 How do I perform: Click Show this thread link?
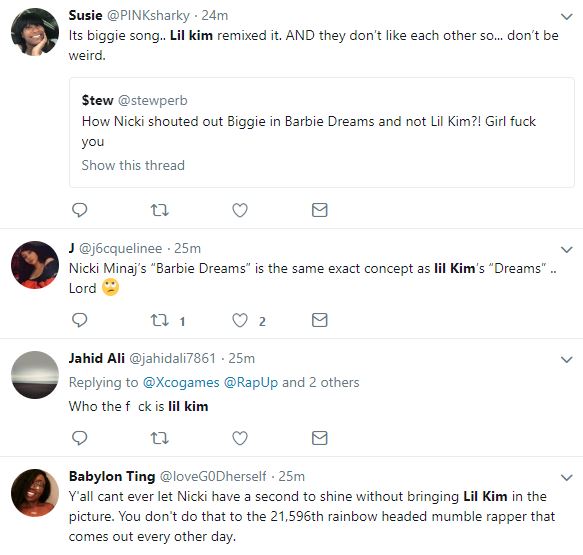133,165
